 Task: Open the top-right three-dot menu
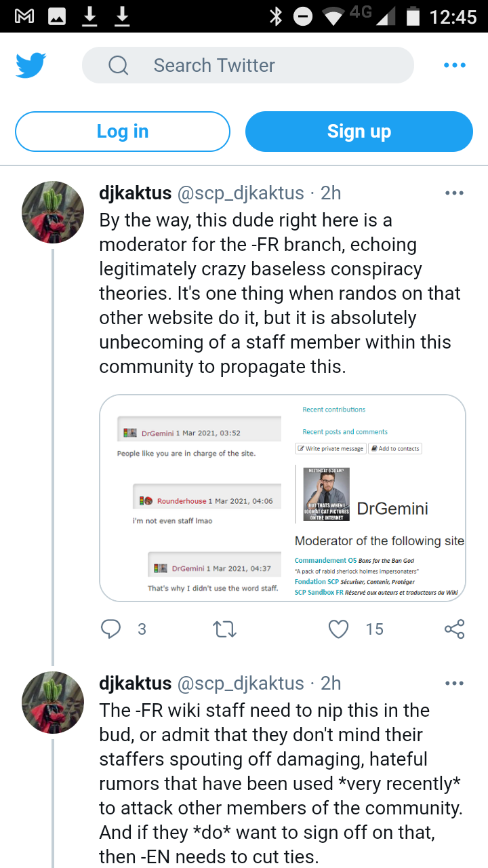point(454,65)
